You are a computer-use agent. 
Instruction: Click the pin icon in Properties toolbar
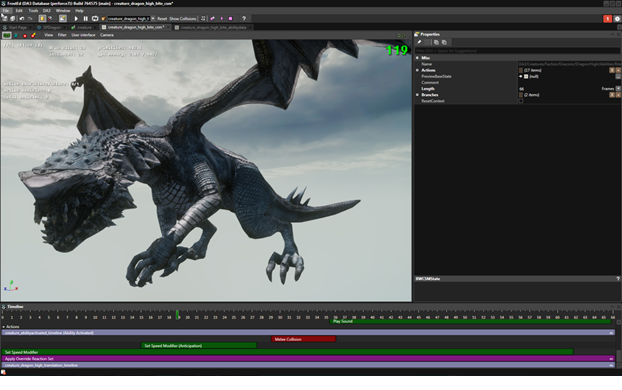pyautogui.click(x=419, y=42)
